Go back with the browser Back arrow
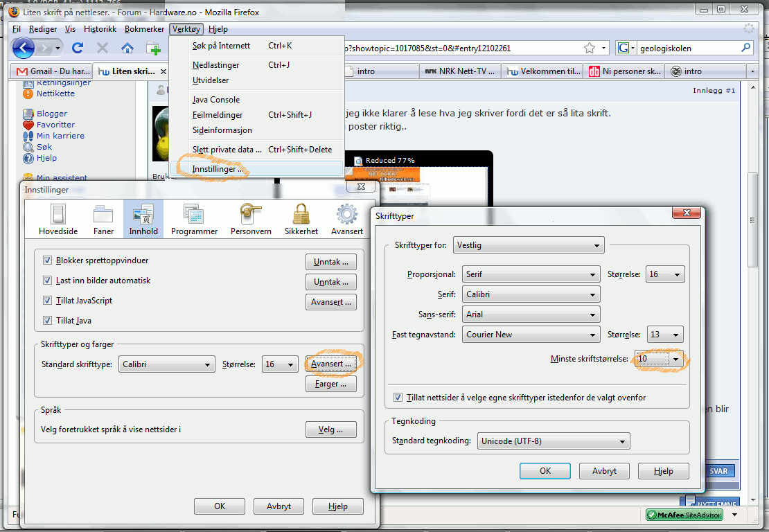This screenshot has height=532, width=769. pyautogui.click(x=23, y=48)
